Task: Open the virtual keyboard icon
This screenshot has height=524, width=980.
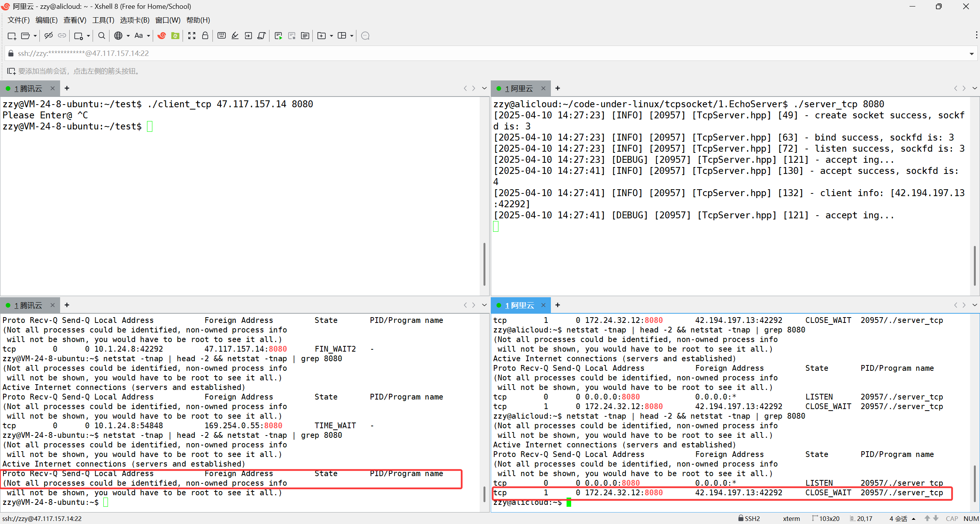Action: click(221, 36)
